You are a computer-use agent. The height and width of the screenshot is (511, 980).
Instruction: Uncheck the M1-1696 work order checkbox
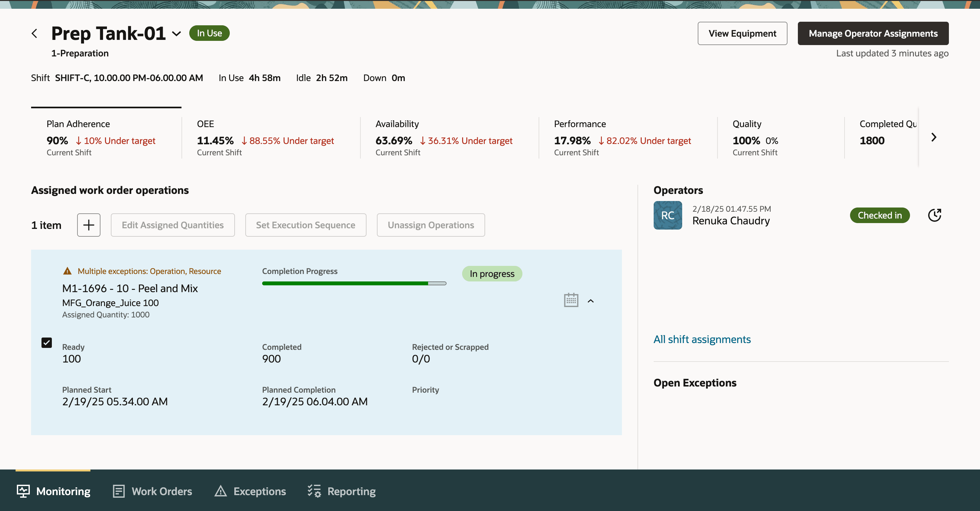click(x=46, y=342)
